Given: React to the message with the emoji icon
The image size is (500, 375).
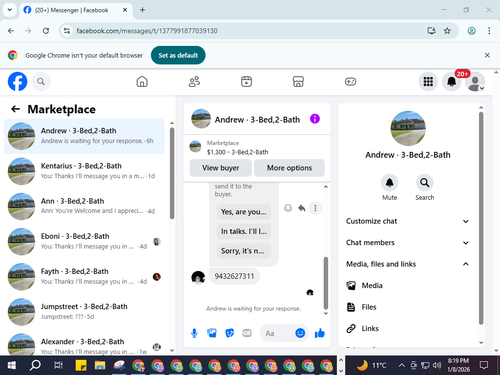Looking at the screenshot, I should pos(288,208).
